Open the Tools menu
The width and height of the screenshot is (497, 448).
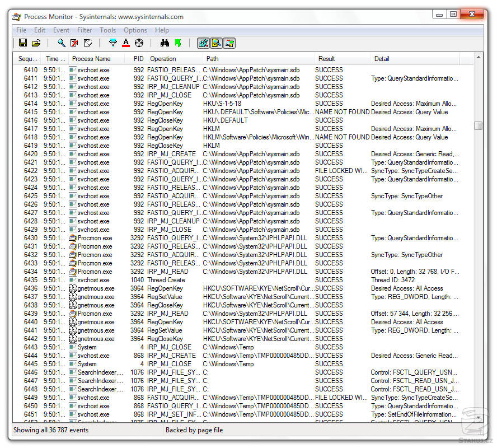point(107,30)
